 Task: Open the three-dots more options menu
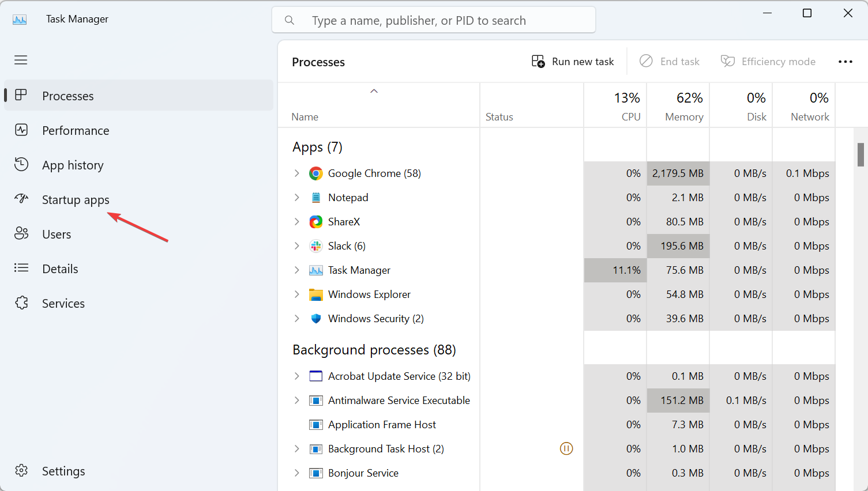click(846, 62)
